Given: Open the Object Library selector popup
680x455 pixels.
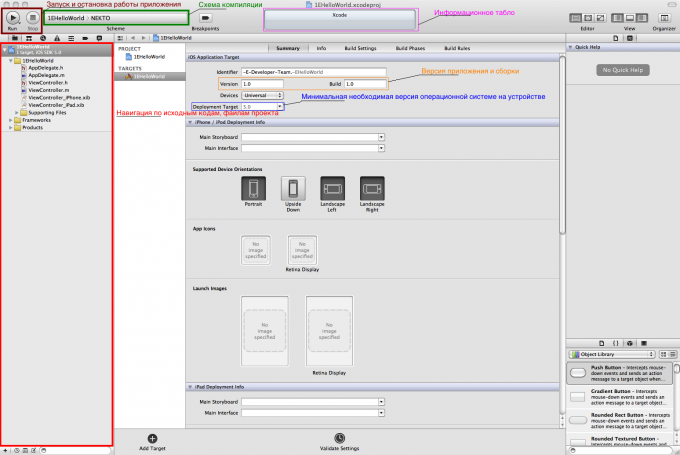Looking at the screenshot, I should click(612, 354).
